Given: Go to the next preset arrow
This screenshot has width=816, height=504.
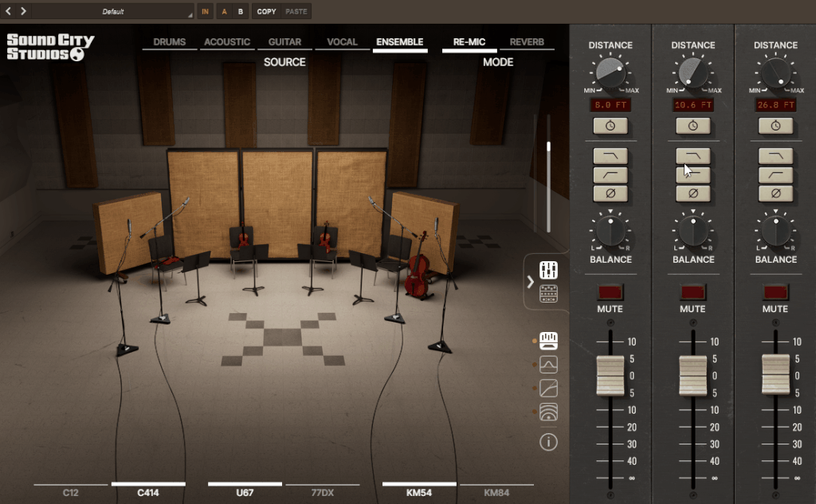Looking at the screenshot, I should coord(23,11).
